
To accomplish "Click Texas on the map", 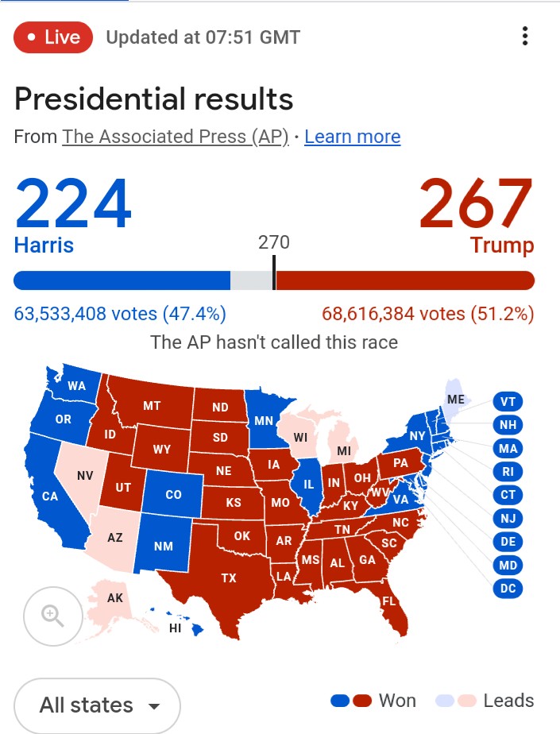I will coord(229,578).
